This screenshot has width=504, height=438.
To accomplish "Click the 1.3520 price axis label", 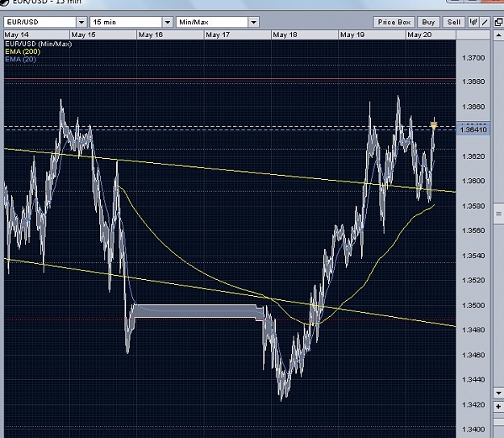I will [473, 281].
